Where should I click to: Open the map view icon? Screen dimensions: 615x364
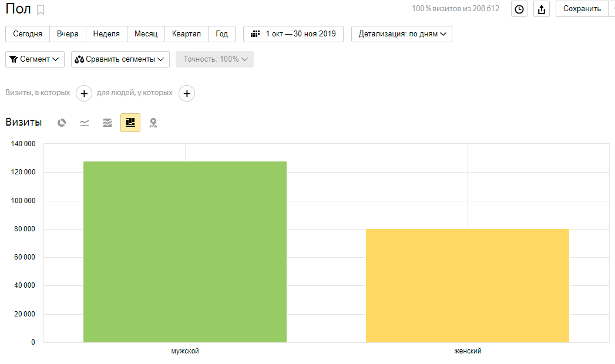pyautogui.click(x=153, y=123)
